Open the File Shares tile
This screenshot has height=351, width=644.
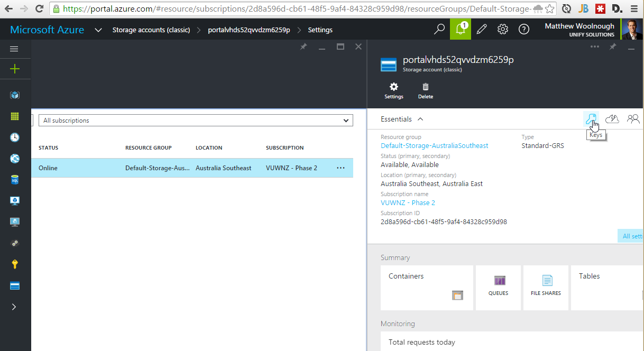coord(546,288)
